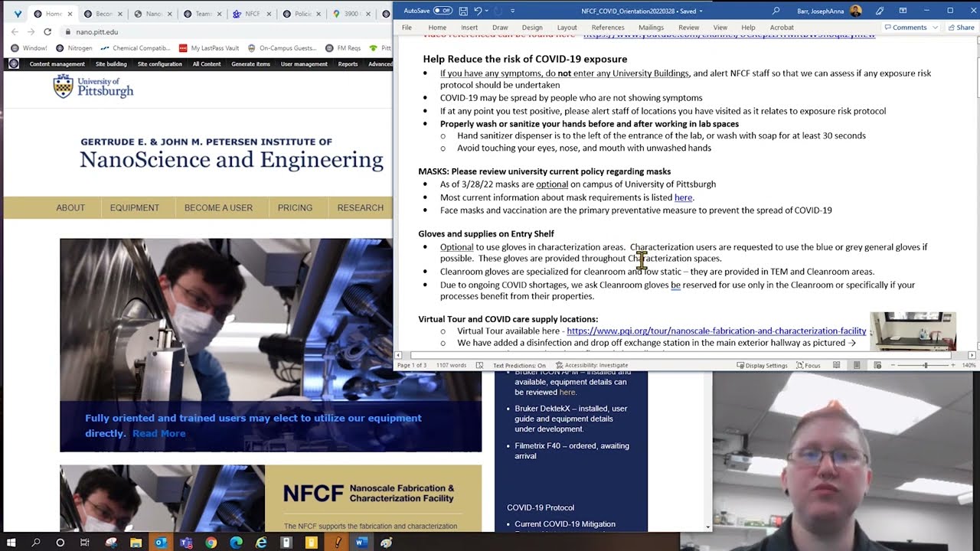This screenshot has width=980, height=551.
Task: Open the User management admin menu
Action: (x=304, y=64)
